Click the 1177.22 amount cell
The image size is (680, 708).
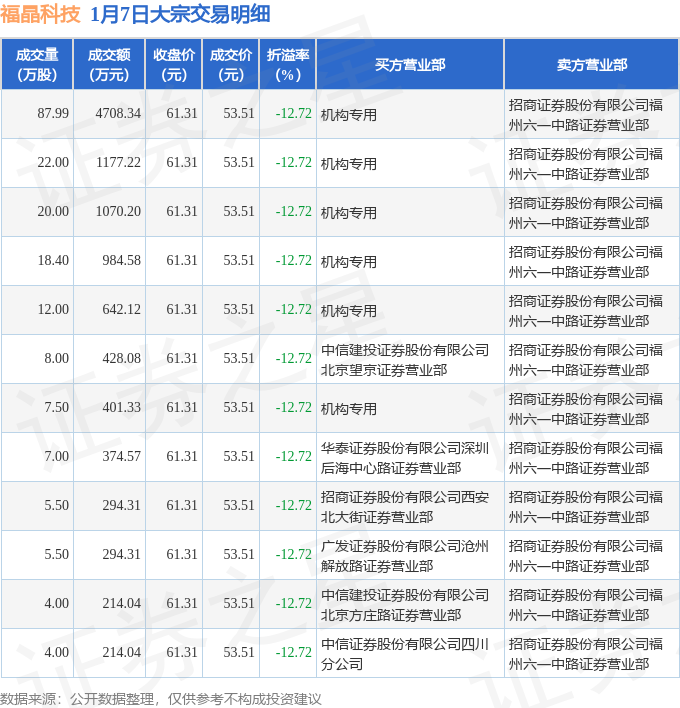[118, 163]
